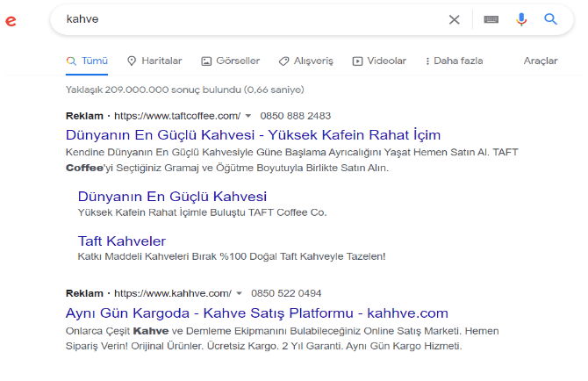588x381 pixels.
Task: Click the Yüksek Kafein Rahat İçimle Buluştu description
Action: [202, 212]
